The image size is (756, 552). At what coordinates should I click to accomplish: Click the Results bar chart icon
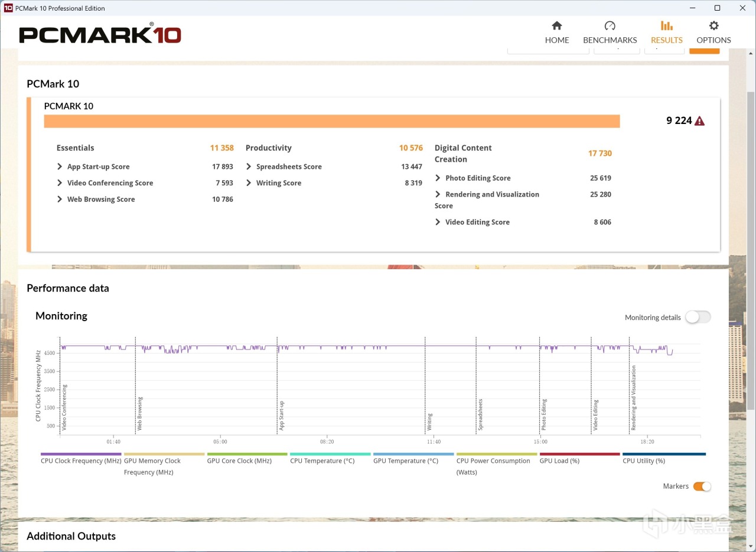667,25
